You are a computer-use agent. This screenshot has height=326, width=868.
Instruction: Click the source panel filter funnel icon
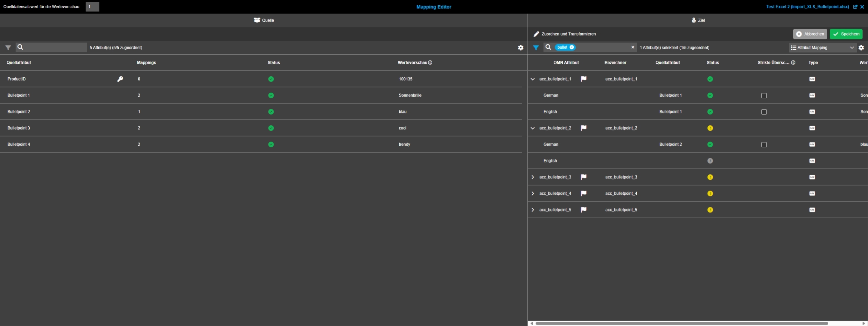pyautogui.click(x=8, y=48)
